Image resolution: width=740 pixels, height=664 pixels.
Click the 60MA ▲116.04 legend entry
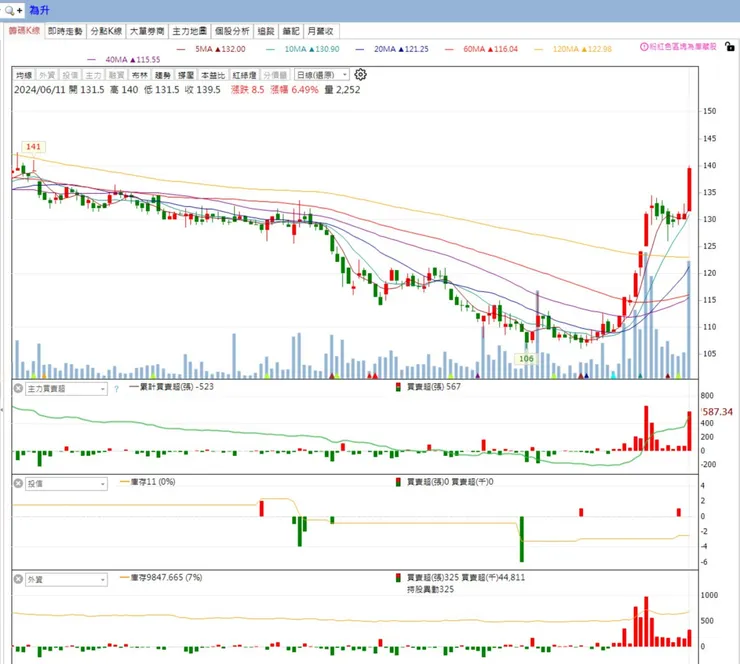coord(481,49)
